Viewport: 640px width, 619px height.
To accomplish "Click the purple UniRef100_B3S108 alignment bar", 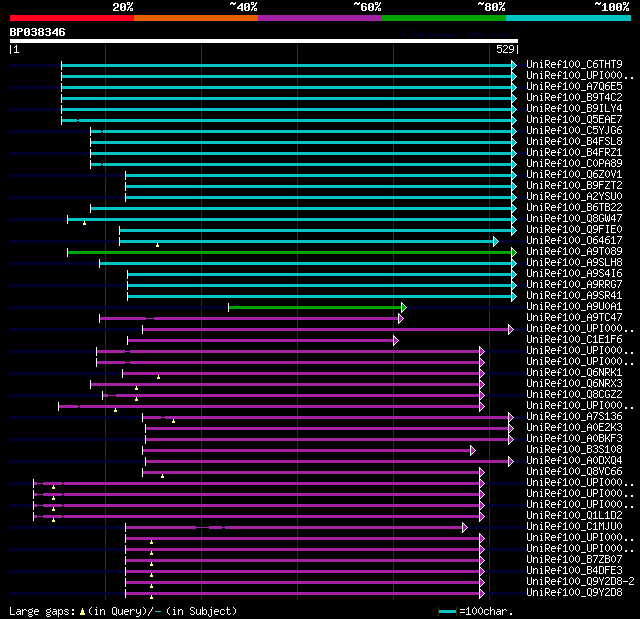I will coord(307,450).
